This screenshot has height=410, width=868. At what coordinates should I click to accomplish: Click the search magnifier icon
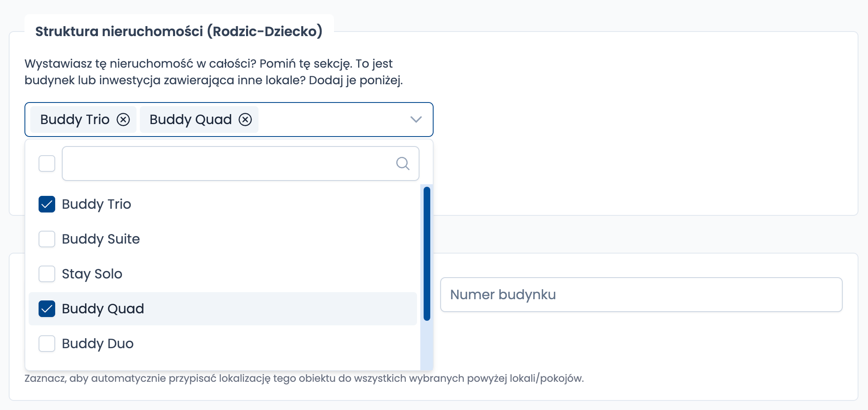click(402, 164)
